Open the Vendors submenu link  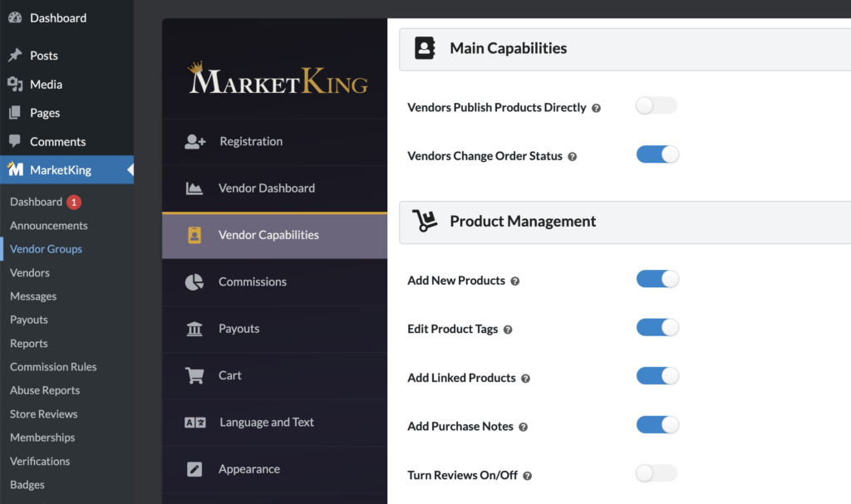[x=30, y=273]
